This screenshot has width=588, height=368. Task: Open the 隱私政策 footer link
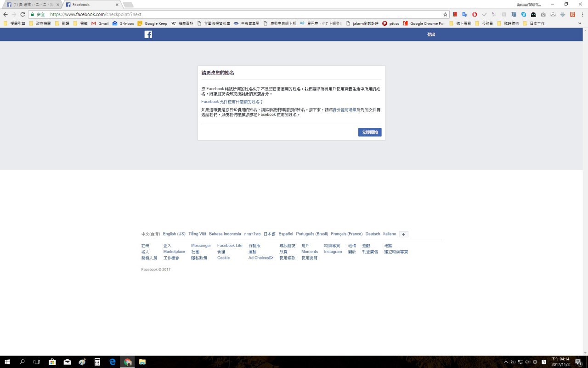click(x=199, y=258)
